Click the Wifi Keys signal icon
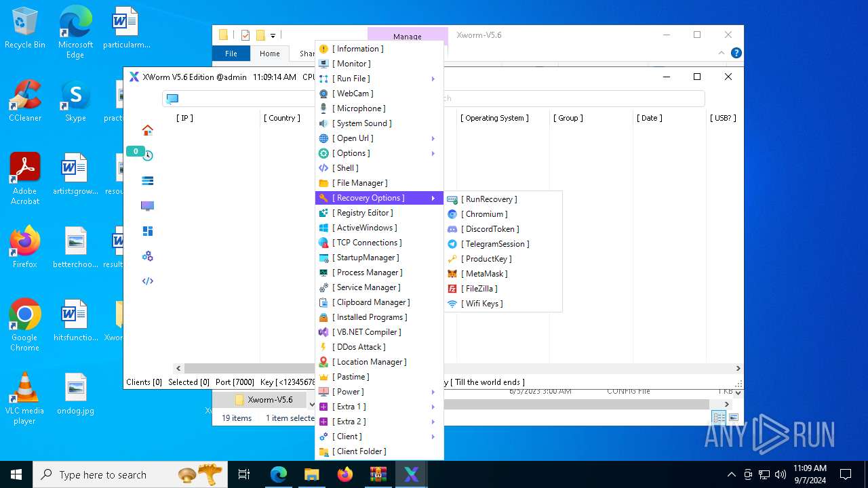This screenshot has width=868, height=488. click(x=452, y=304)
